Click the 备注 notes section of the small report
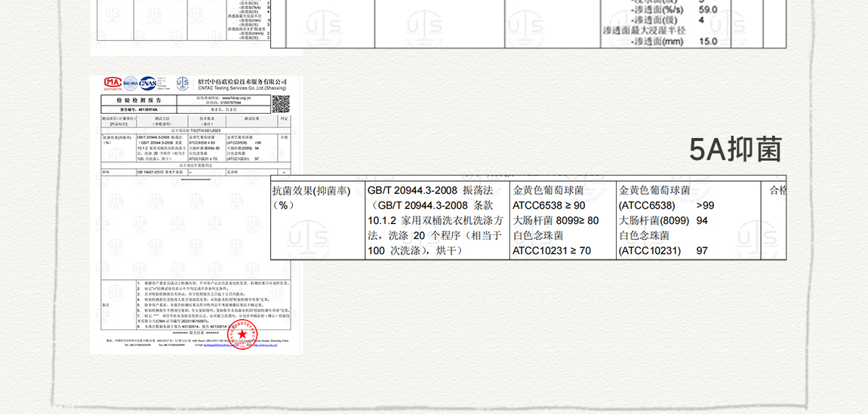 click(x=195, y=305)
